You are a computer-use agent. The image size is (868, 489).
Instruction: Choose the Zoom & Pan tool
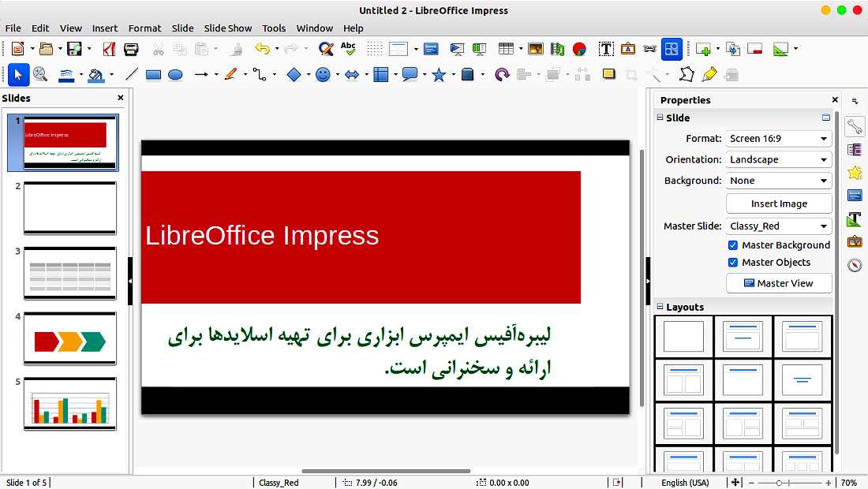[40, 74]
